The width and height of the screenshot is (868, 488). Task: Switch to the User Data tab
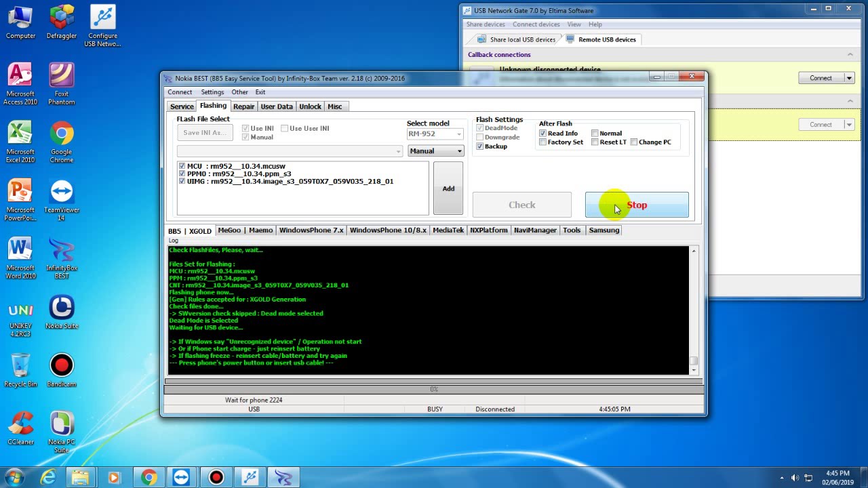click(x=277, y=106)
